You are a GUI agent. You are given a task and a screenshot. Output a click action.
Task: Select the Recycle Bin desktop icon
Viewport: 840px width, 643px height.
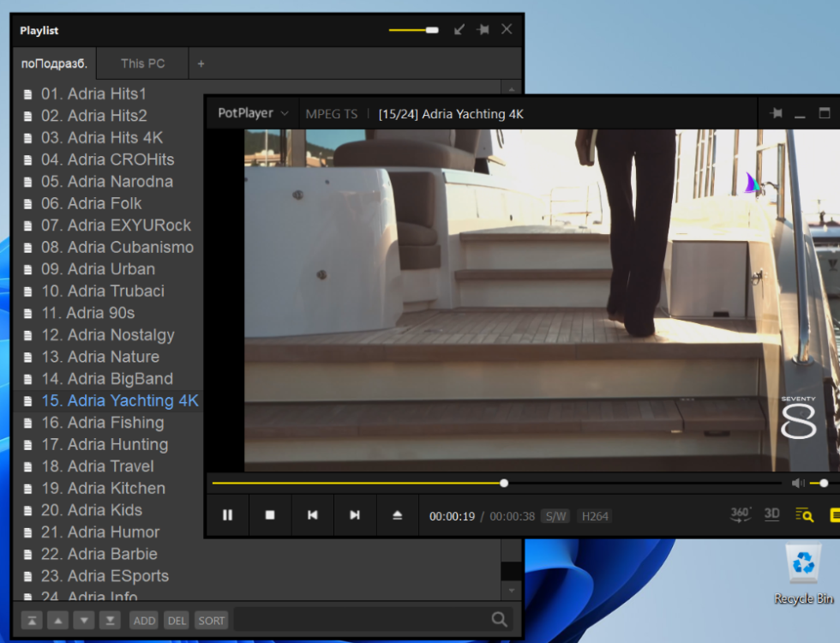click(803, 575)
